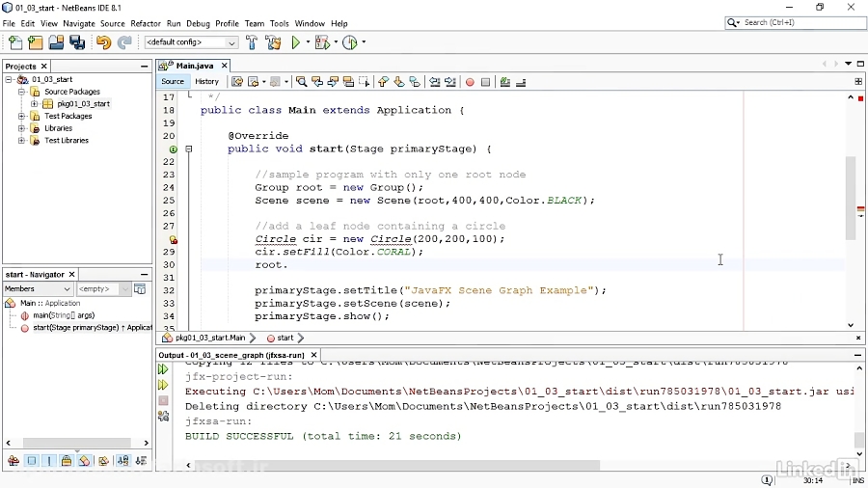Click the New File toolbar icon
Viewport: 868px width, 488px height.
(x=14, y=42)
